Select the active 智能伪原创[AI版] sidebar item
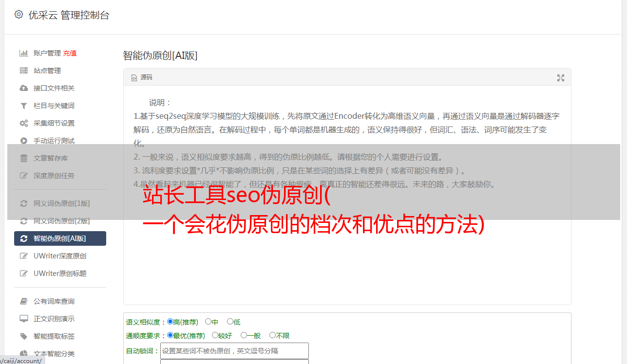The width and height of the screenshot is (627, 364). tap(60, 238)
